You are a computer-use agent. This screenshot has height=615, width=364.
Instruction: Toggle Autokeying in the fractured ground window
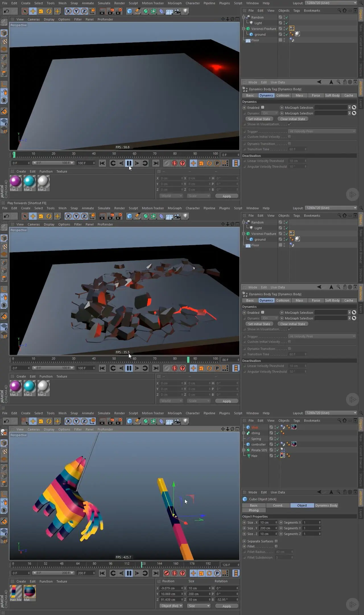coord(175,368)
